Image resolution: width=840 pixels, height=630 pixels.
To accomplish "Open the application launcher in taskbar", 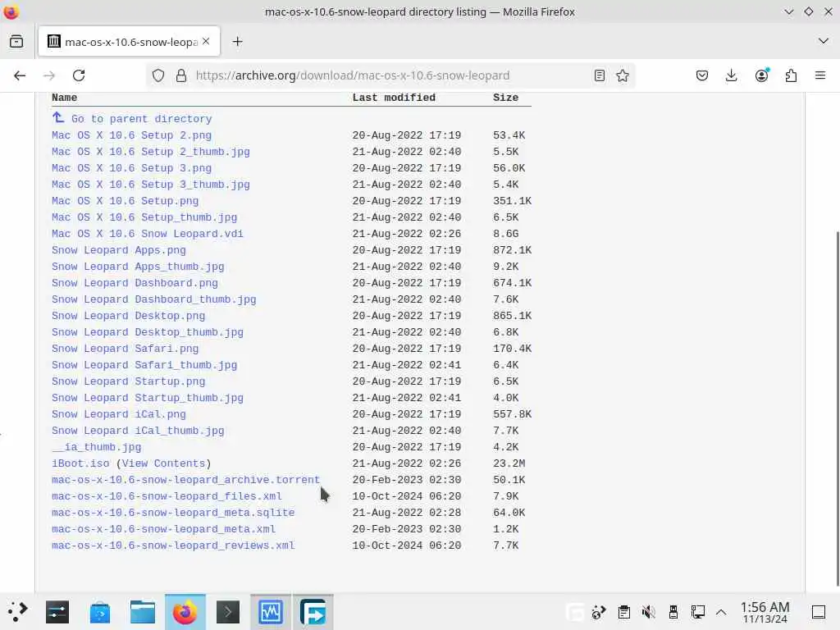I will pyautogui.click(x=17, y=612).
